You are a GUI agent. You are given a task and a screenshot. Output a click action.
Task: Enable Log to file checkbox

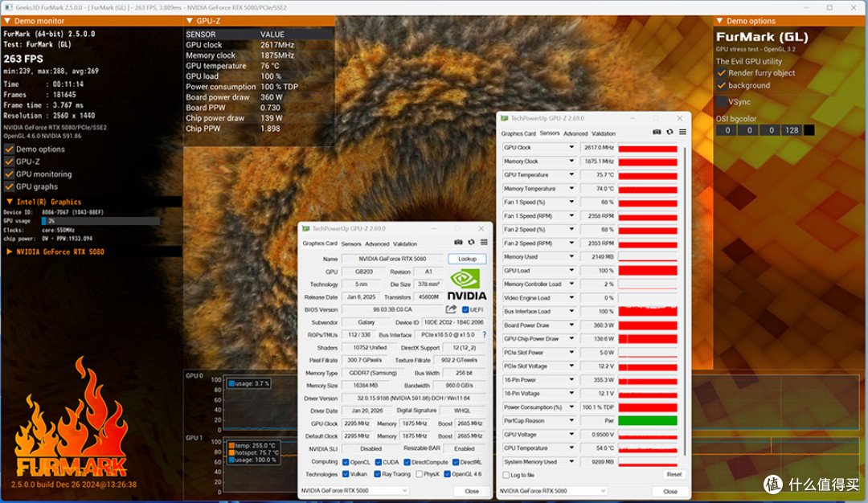click(x=506, y=475)
